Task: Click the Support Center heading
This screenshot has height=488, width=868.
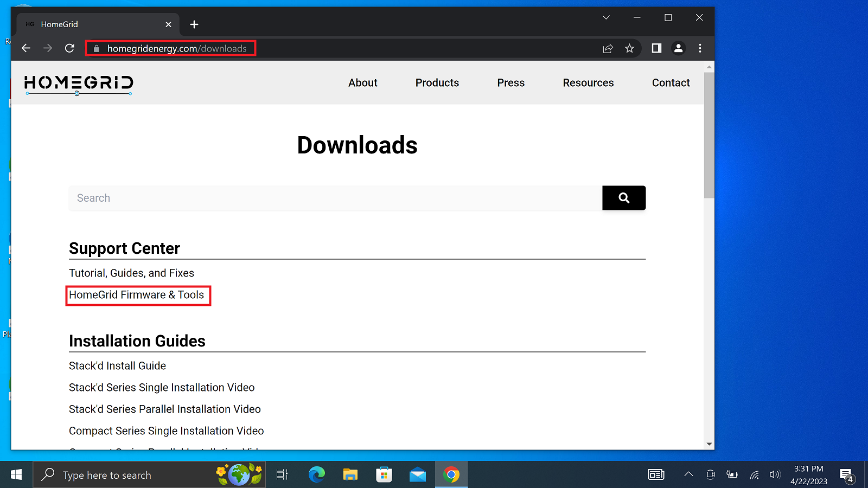Action: (124, 248)
